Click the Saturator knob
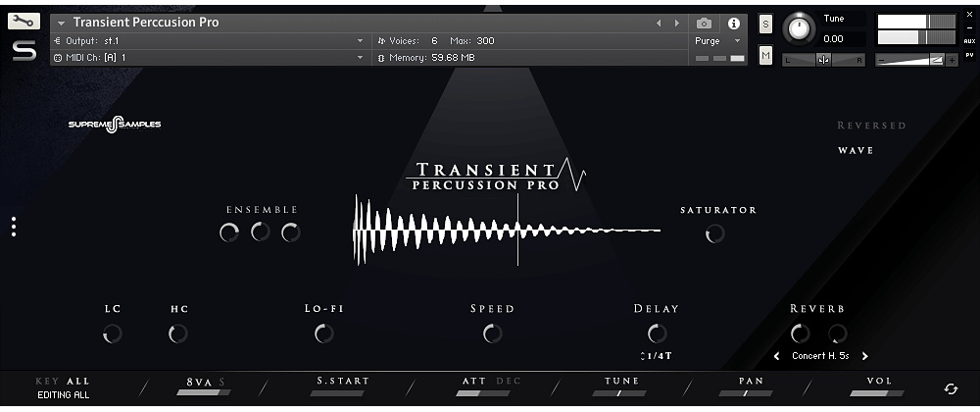 pos(714,233)
